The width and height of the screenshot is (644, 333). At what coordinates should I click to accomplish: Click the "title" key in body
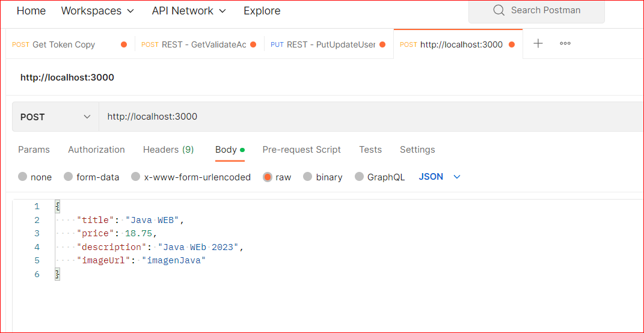95,220
